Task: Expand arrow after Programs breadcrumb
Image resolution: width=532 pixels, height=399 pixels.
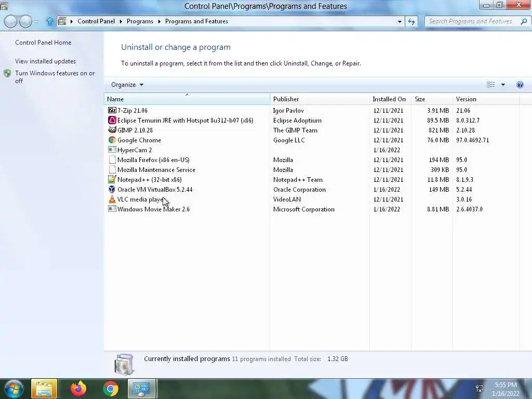Action: [159, 21]
